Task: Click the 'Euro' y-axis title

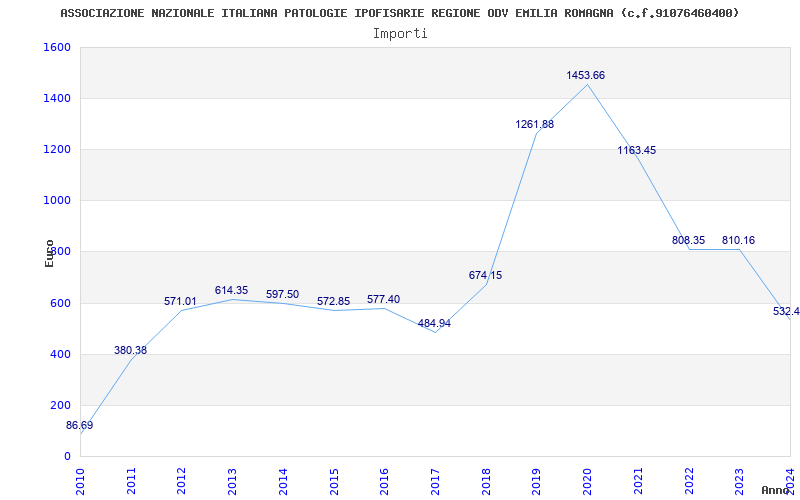Action: pos(49,253)
